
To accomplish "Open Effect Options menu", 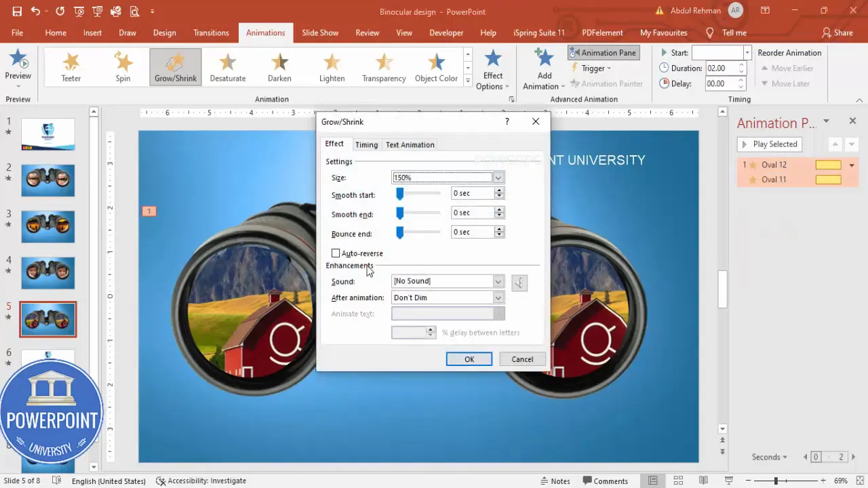I will pos(493,70).
